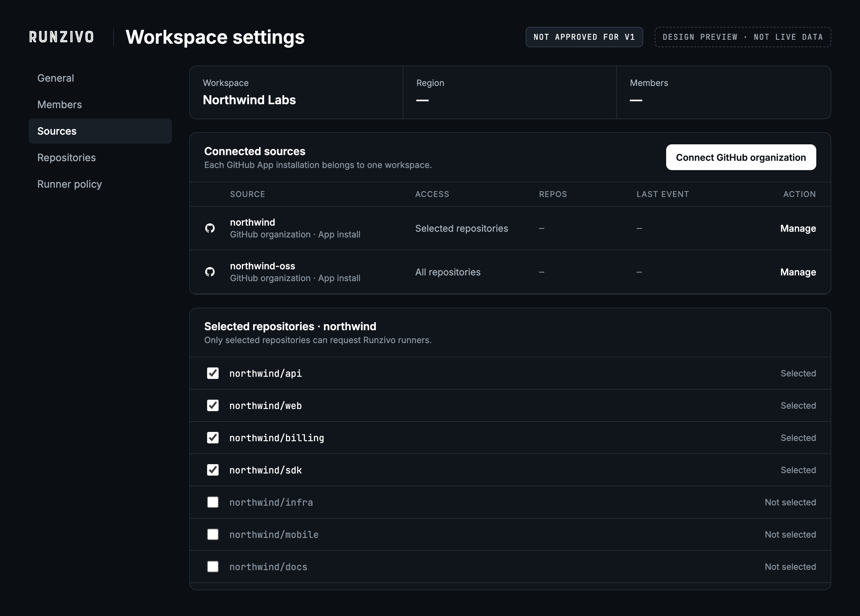Image resolution: width=860 pixels, height=616 pixels.
Task: Click the NOT APPROVED FOR V1 badge
Action: click(584, 37)
